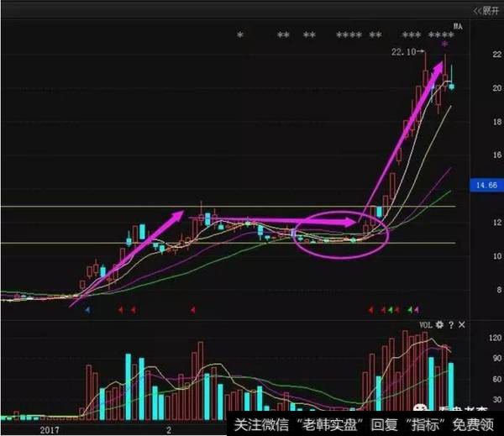Open the triple-star news marker
This screenshot has width=504, height=436.
pos(412,34)
